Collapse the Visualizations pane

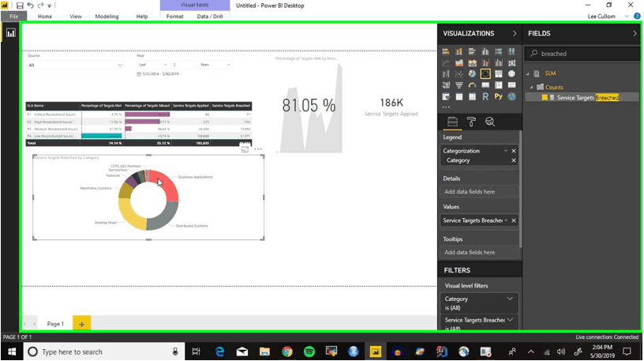tap(515, 33)
